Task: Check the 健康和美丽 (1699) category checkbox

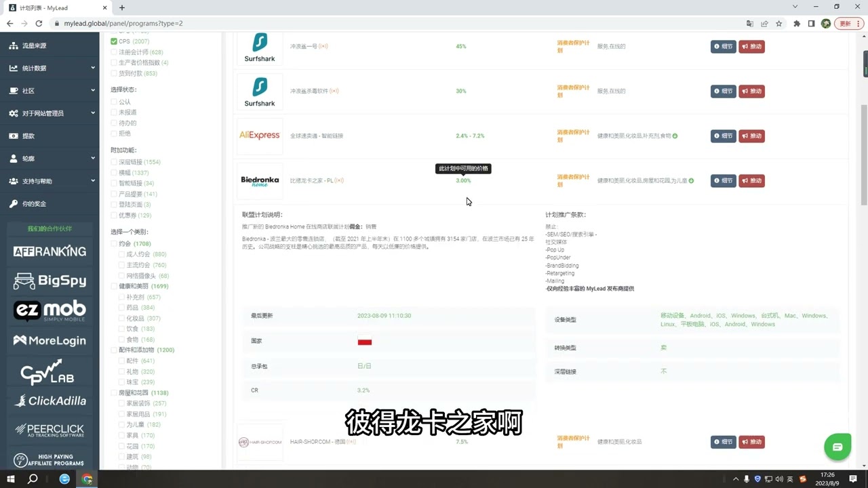Action: pyautogui.click(x=114, y=286)
